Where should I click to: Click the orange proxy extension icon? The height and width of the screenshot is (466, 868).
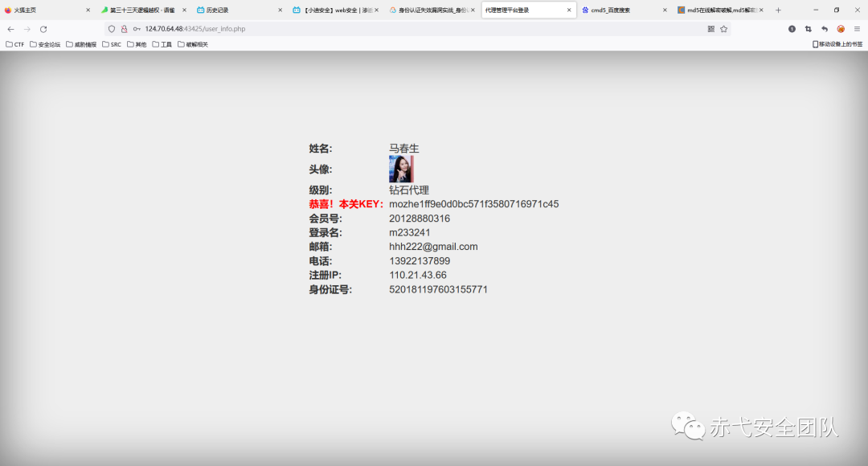click(841, 29)
